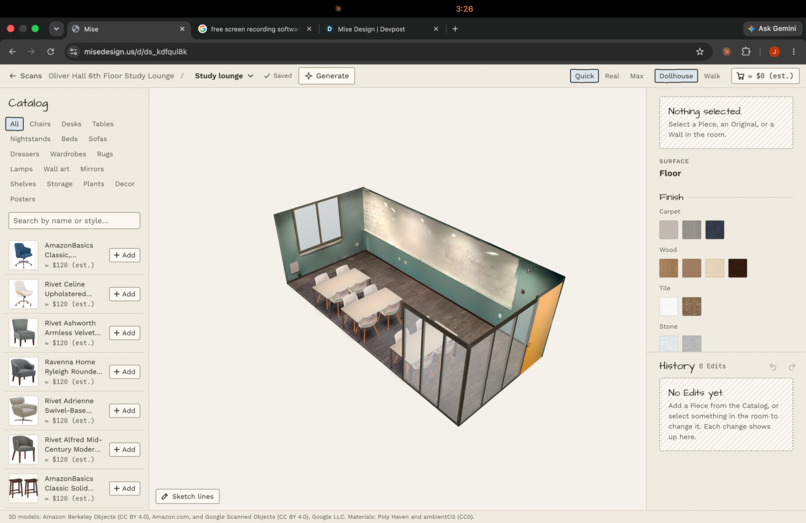Image resolution: width=806 pixels, height=523 pixels.
Task: Choose light beige carpet swatch
Action: pyautogui.click(x=669, y=230)
